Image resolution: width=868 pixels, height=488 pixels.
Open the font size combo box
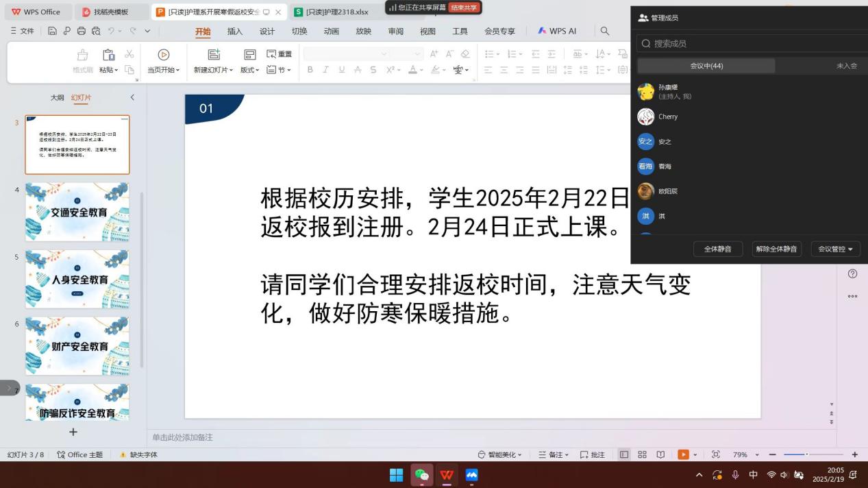[407, 54]
